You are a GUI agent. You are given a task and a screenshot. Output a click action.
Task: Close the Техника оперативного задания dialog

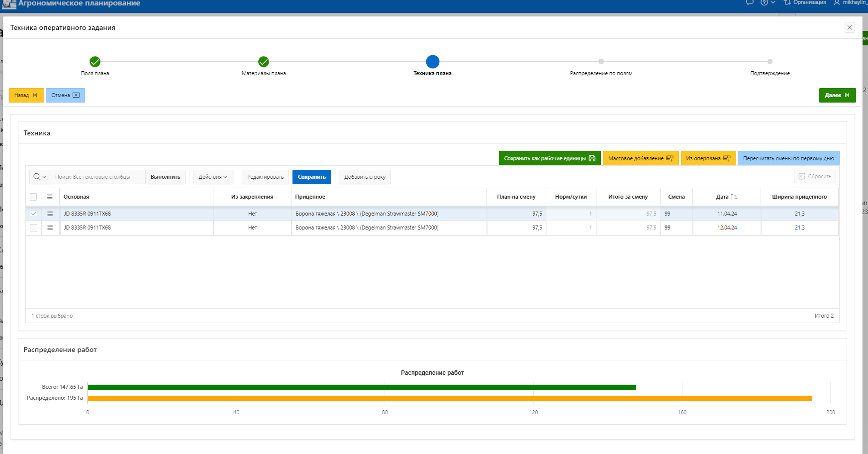pos(850,27)
